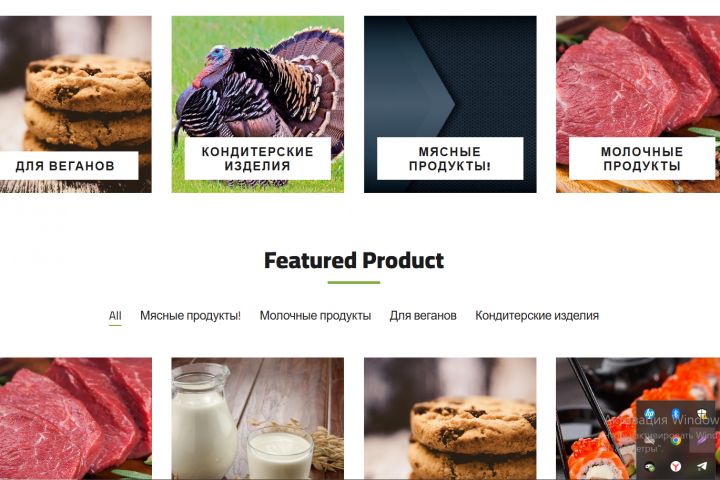This screenshot has height=480, width=720.
Task: Click the green snake tray icon
Action: click(x=649, y=467)
